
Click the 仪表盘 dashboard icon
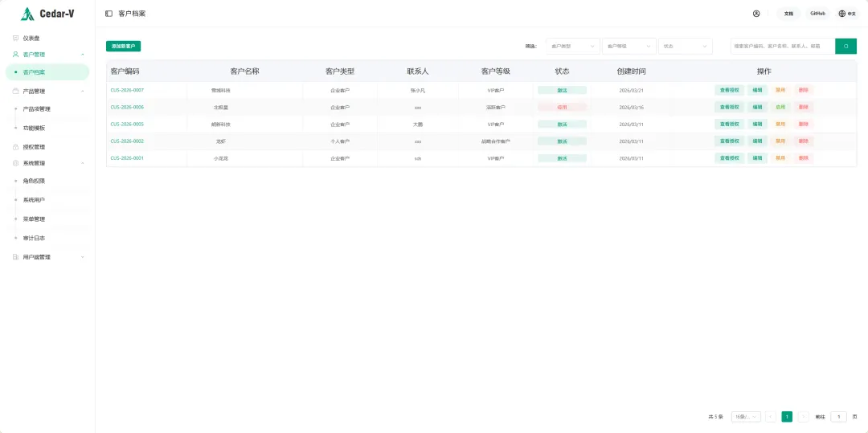pos(15,38)
